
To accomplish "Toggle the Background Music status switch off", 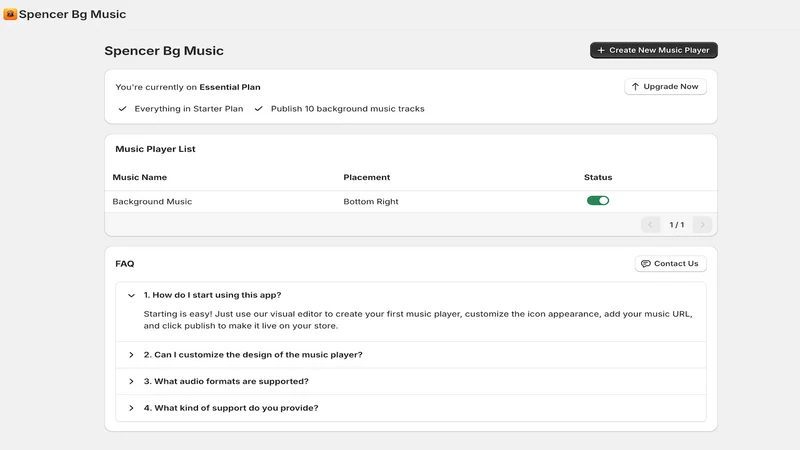I will tap(598, 201).
